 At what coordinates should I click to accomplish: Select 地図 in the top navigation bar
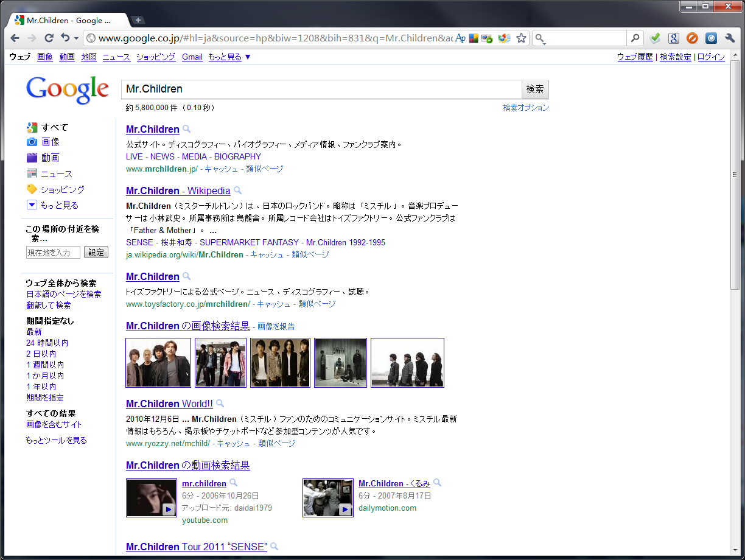click(x=89, y=57)
